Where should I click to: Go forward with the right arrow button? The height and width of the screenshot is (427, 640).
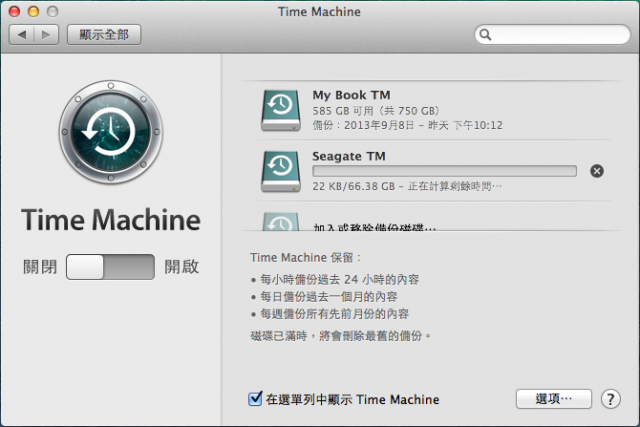pos(46,35)
